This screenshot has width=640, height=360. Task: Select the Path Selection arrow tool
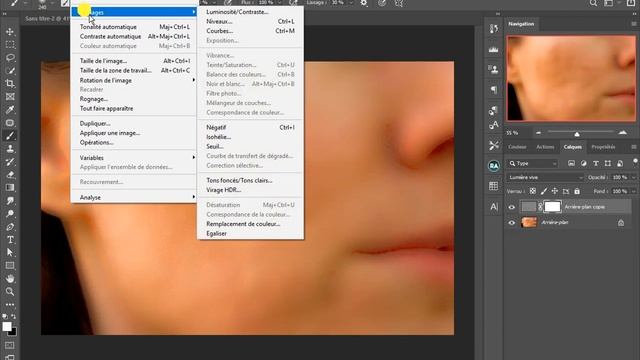(10, 253)
